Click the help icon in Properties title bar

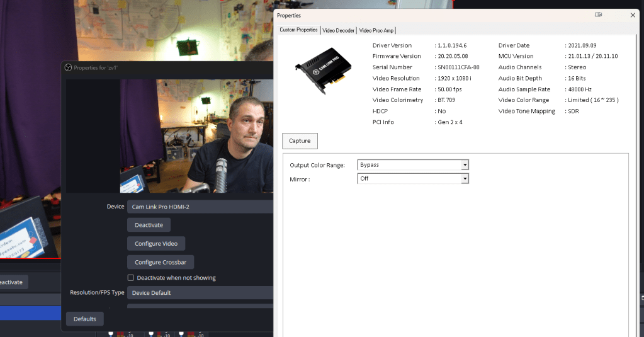(599, 14)
